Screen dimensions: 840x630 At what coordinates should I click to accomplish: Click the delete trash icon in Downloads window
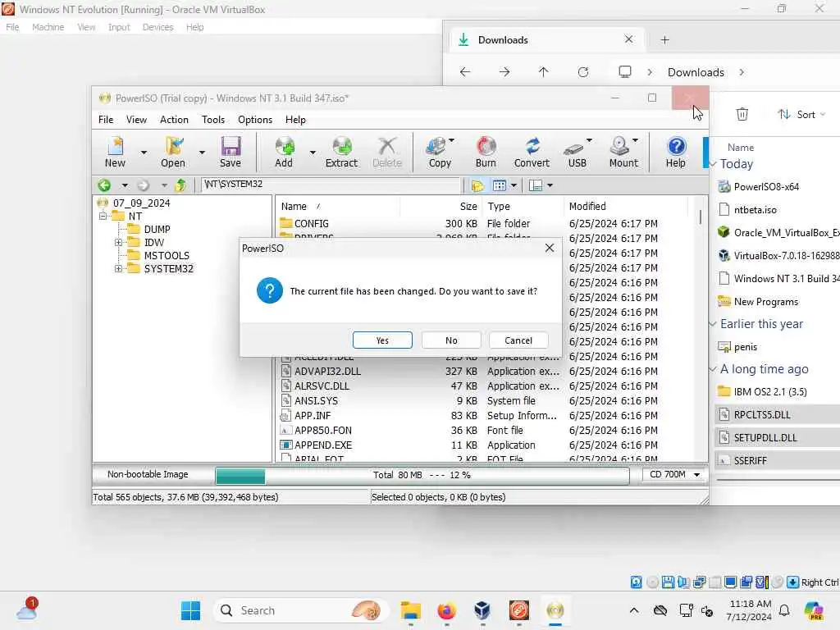coord(742,113)
